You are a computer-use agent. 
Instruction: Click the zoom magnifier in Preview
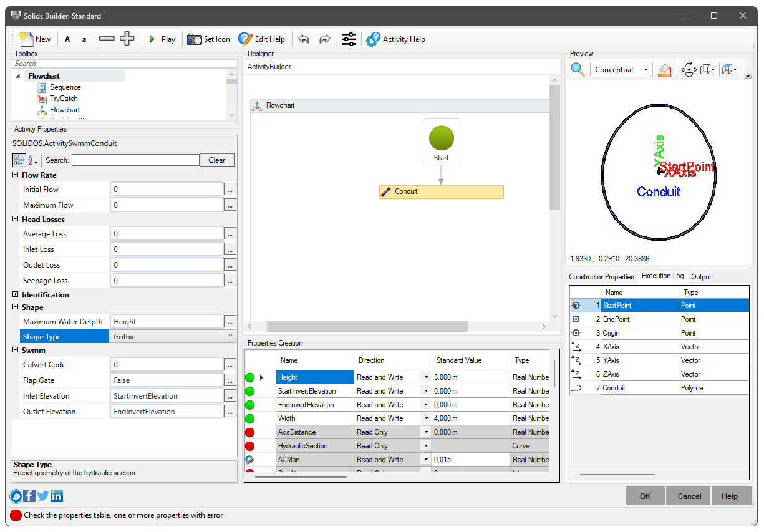coord(578,69)
